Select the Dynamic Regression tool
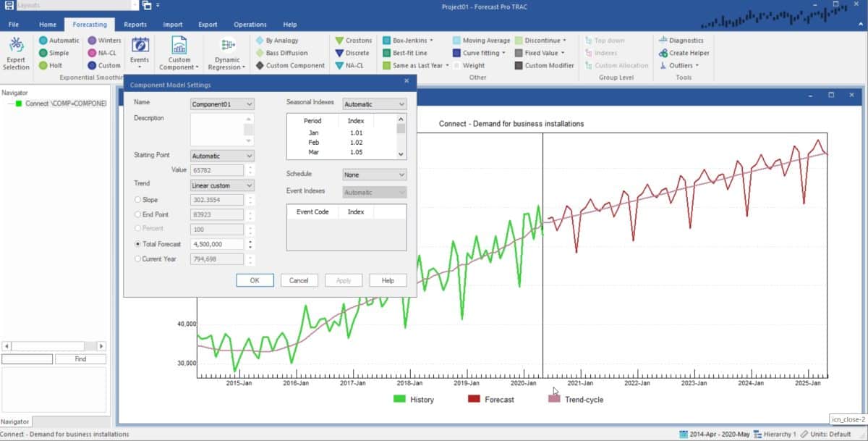868x441 pixels. (226, 52)
